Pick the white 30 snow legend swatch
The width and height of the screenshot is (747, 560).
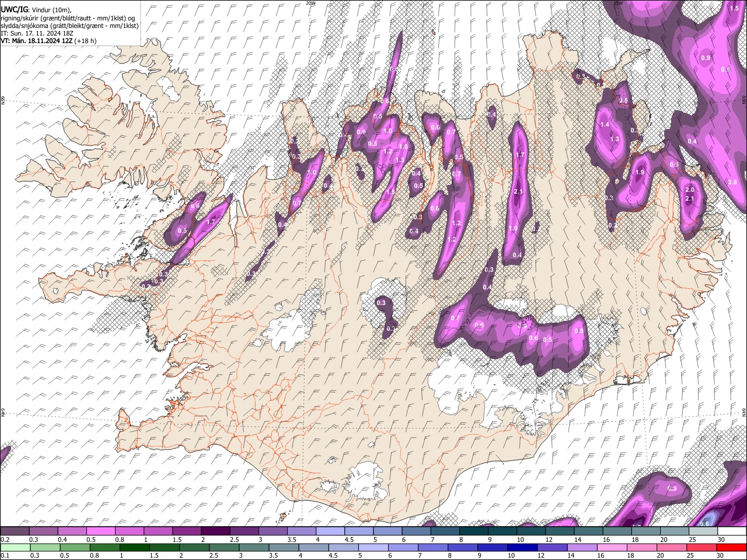coord(732,531)
